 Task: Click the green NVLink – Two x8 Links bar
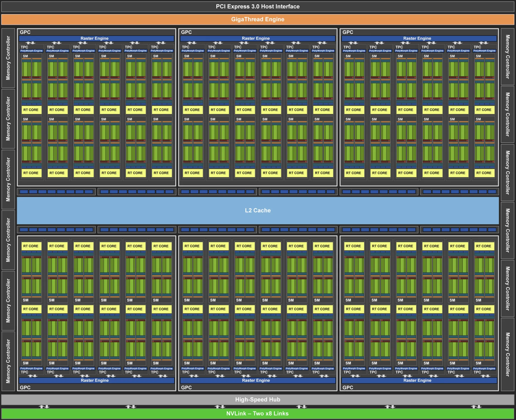point(258,414)
